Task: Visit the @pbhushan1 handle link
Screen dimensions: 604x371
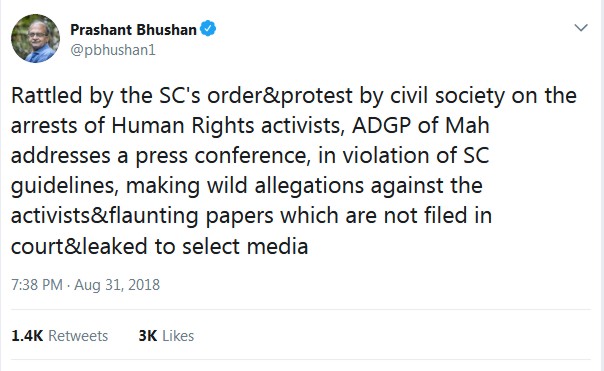Action: click(x=113, y=50)
